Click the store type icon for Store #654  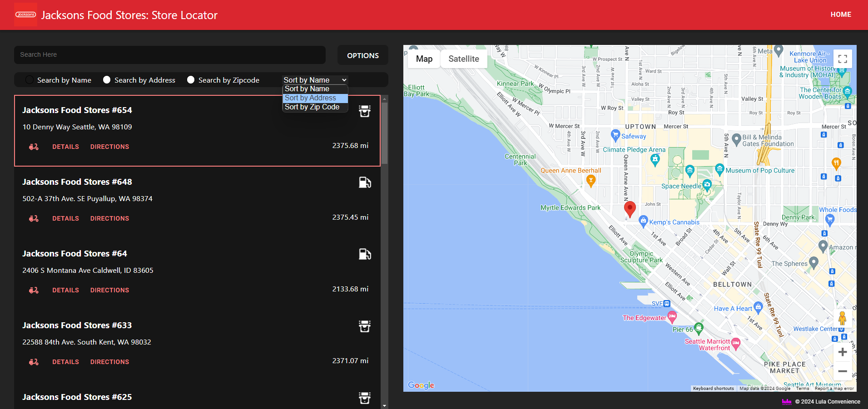click(x=365, y=111)
